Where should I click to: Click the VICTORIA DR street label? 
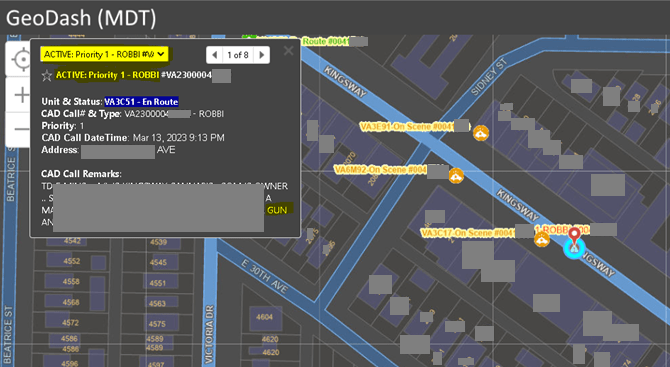pos(209,334)
